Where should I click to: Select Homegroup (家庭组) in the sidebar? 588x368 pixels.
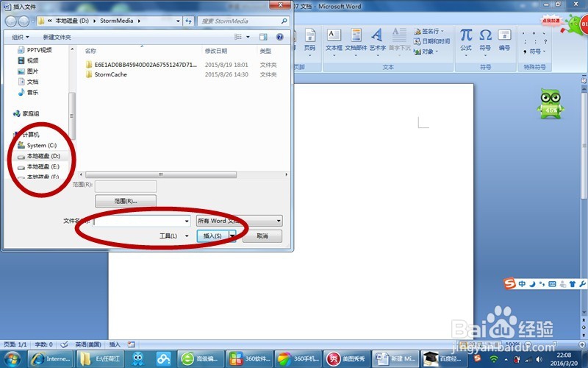pos(26,113)
